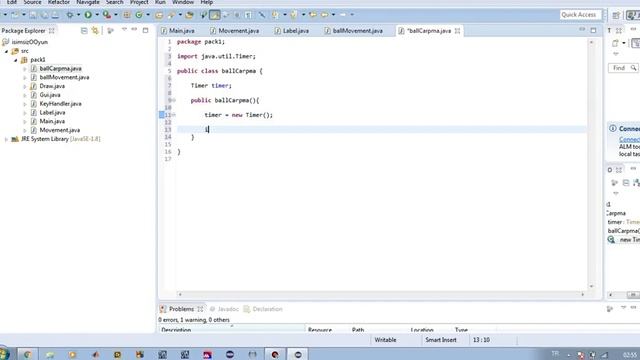The width and height of the screenshot is (640, 360).
Task: Select Movement.java in Package Explorer
Action: (60, 130)
